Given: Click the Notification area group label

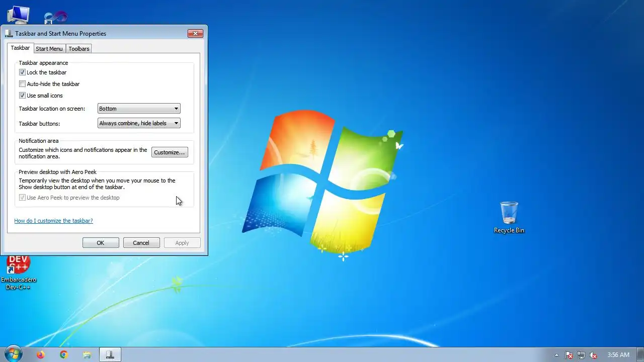Looking at the screenshot, I should 39,141.
